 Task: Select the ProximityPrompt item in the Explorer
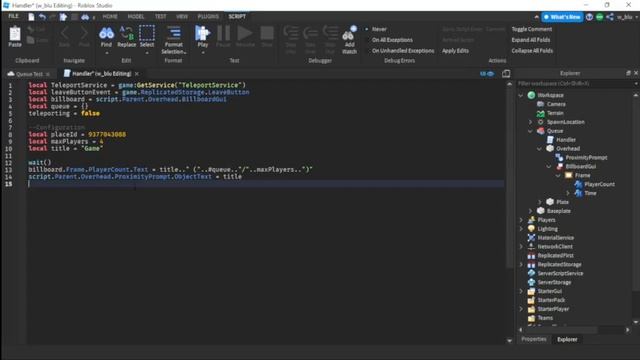pos(586,158)
